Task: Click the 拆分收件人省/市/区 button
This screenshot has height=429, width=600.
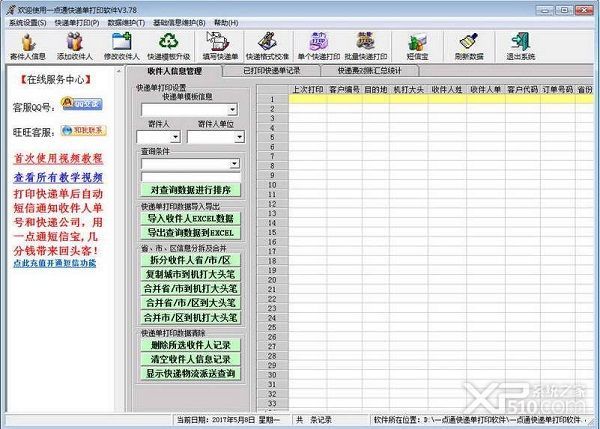Action: [191, 260]
